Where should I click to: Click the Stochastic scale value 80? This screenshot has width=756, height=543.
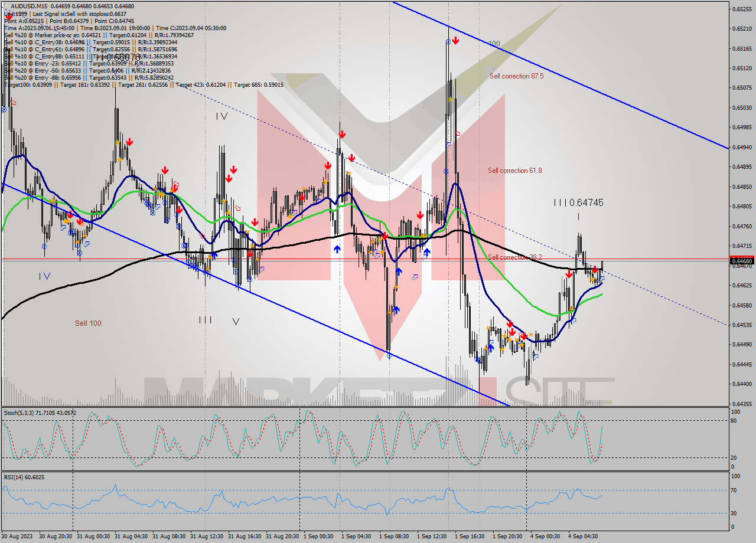(735, 421)
